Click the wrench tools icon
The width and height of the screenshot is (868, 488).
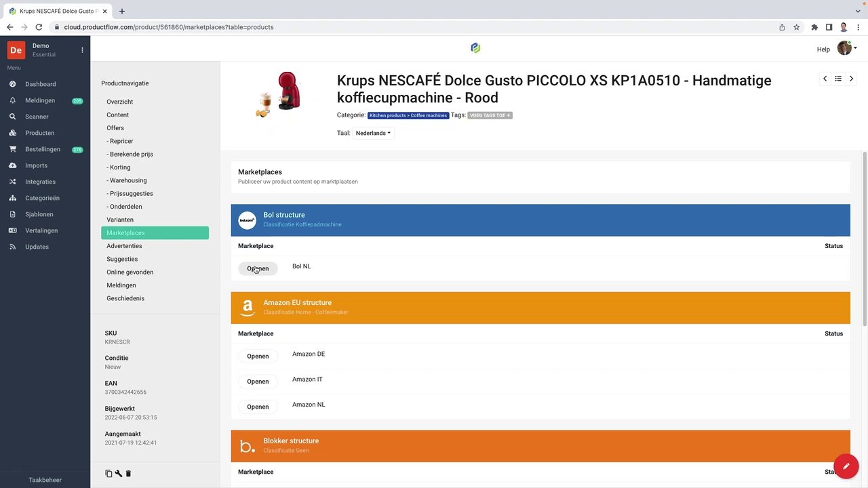118,474
